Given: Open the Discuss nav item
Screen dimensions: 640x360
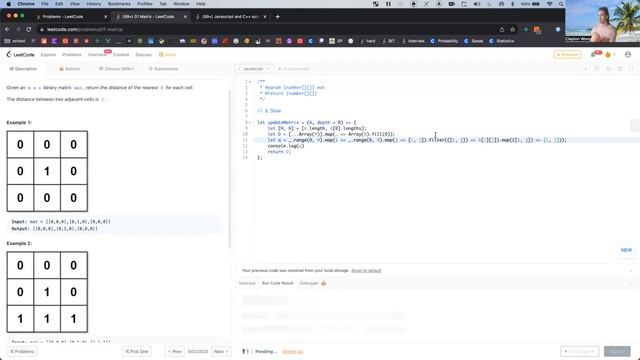Looking at the screenshot, I should (143, 55).
